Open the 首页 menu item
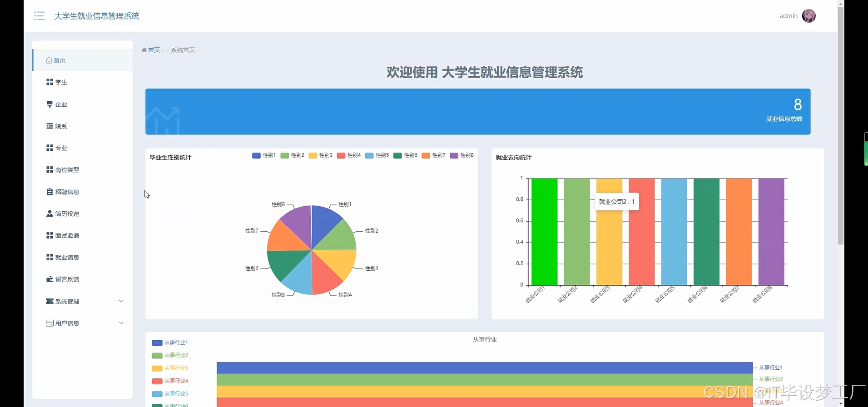This screenshot has width=868, height=407. pos(82,60)
